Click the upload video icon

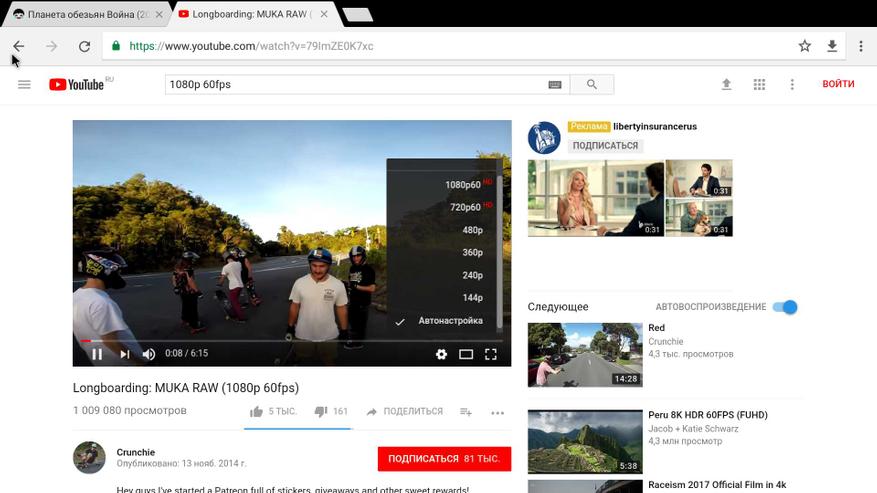(727, 85)
